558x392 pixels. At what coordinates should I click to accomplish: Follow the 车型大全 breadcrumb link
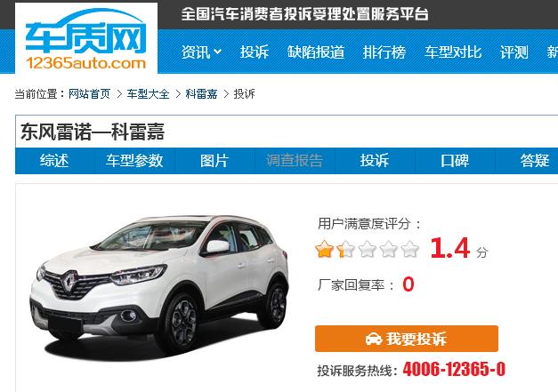point(148,94)
